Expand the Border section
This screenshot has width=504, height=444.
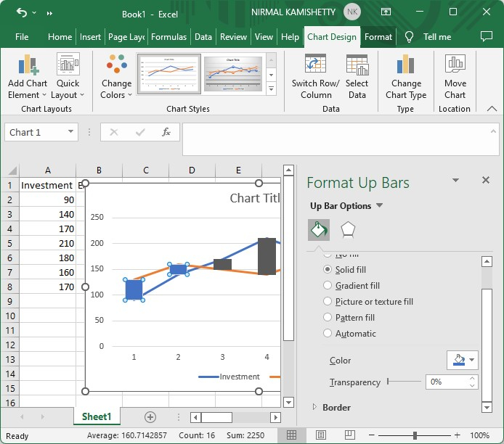pos(314,407)
